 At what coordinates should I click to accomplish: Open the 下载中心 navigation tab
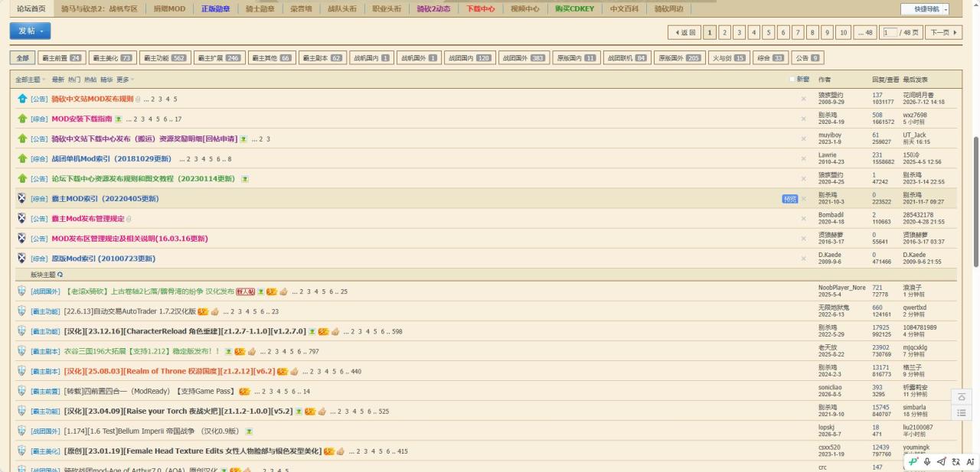coord(481,9)
